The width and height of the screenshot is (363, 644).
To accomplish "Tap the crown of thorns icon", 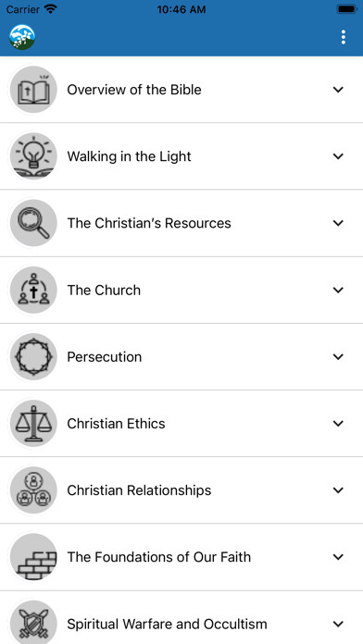I will pos(33,356).
